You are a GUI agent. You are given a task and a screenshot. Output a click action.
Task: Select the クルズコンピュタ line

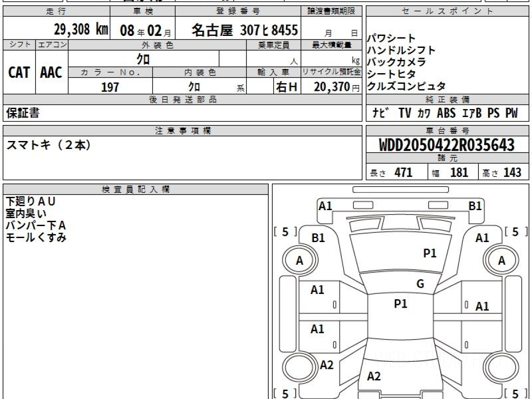[406, 86]
